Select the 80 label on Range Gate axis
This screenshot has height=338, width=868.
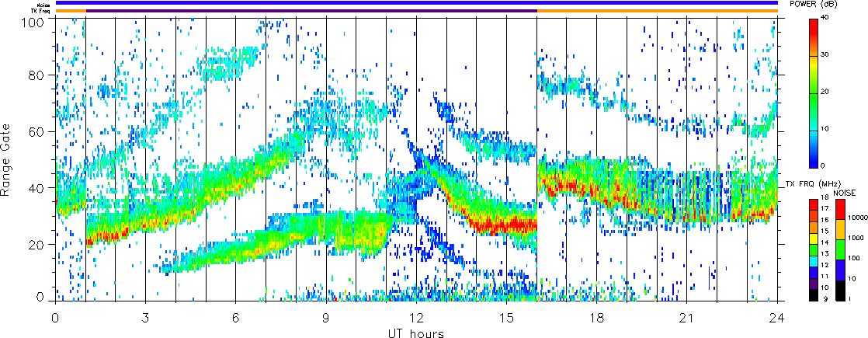click(x=37, y=75)
